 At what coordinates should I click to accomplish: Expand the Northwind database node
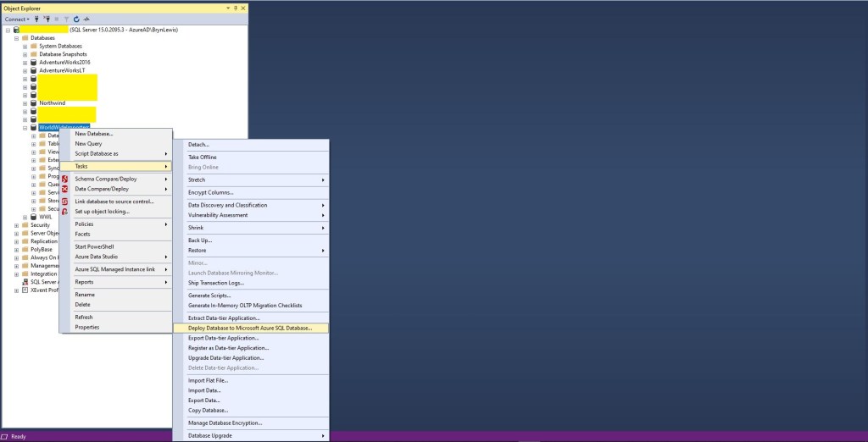tap(25, 103)
